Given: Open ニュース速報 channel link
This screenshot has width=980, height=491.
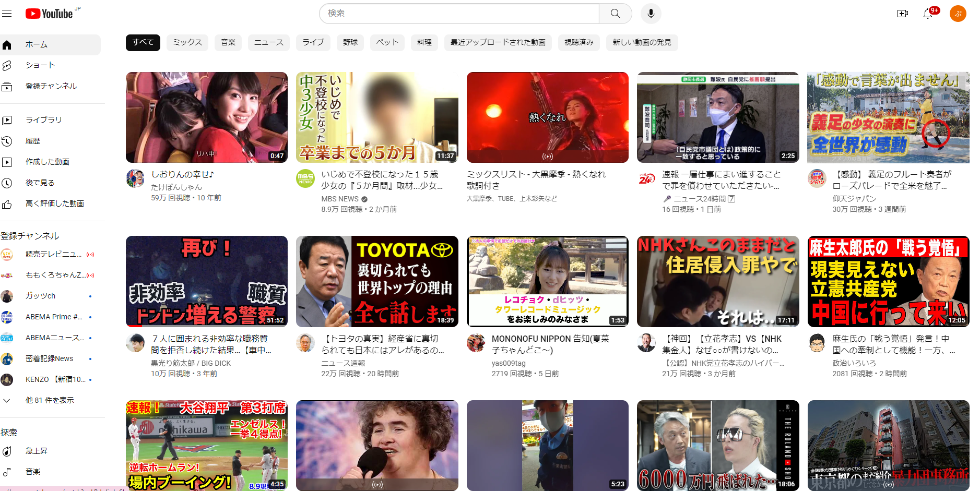Looking at the screenshot, I should (343, 363).
